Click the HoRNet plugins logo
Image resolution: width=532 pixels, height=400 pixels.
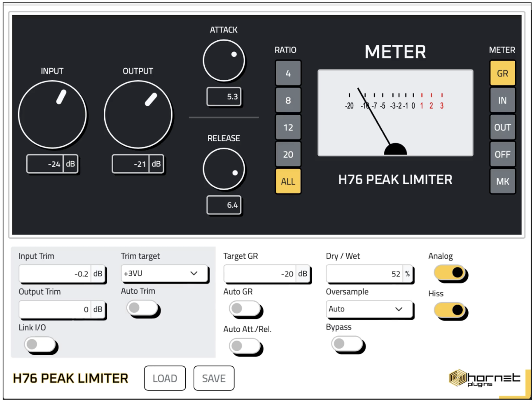(485, 378)
